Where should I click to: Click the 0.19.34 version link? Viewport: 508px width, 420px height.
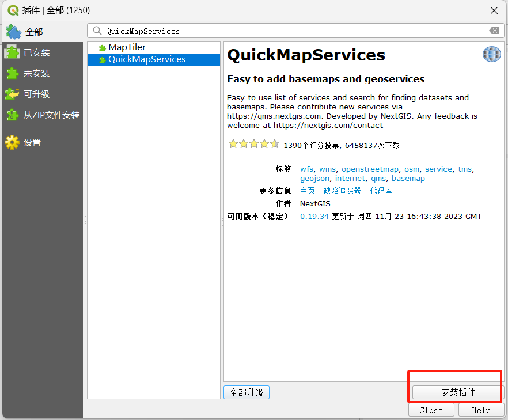pos(314,217)
